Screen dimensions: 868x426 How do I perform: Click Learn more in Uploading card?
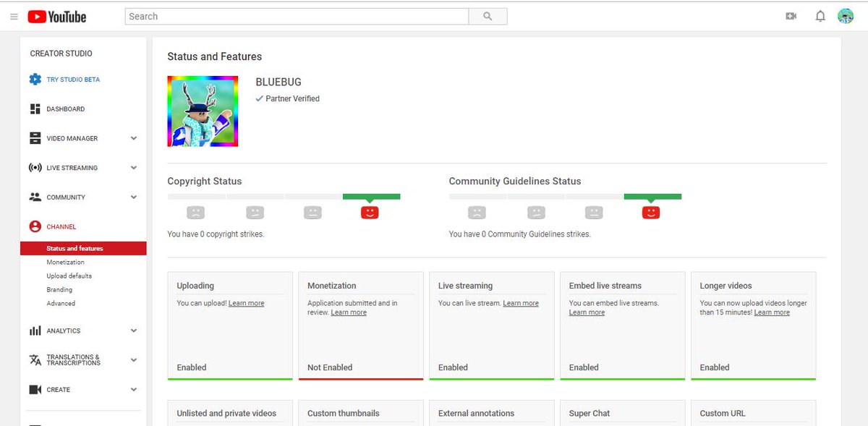click(246, 303)
